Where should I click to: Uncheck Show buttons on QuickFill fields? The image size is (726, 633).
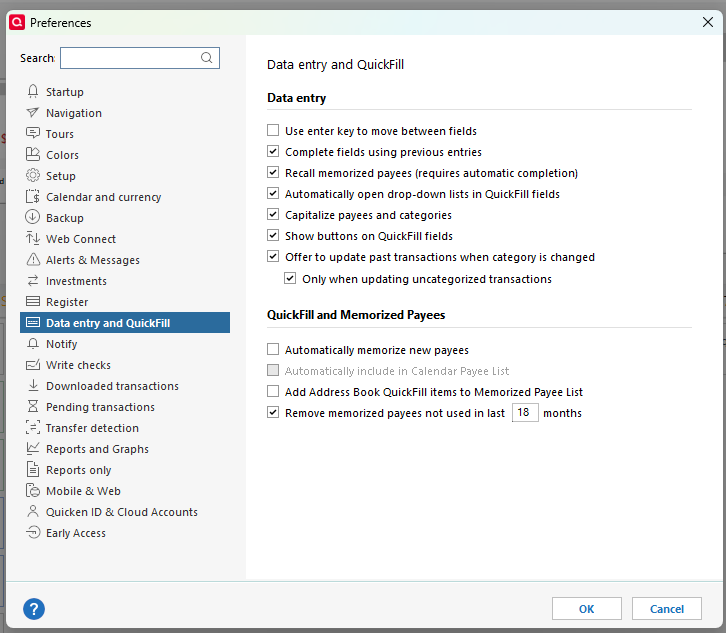(x=273, y=236)
